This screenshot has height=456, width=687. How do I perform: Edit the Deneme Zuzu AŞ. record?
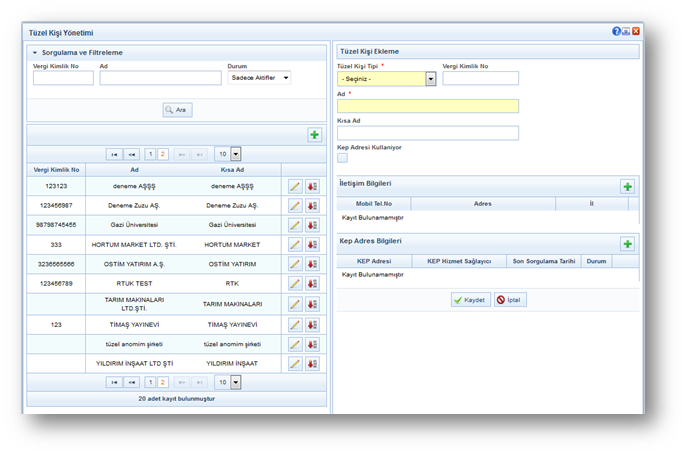tap(295, 206)
